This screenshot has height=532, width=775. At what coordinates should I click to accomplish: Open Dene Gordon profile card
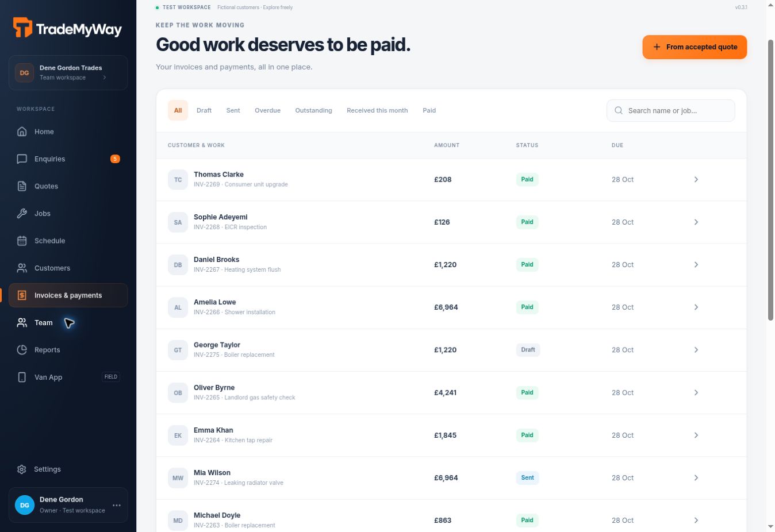68,505
